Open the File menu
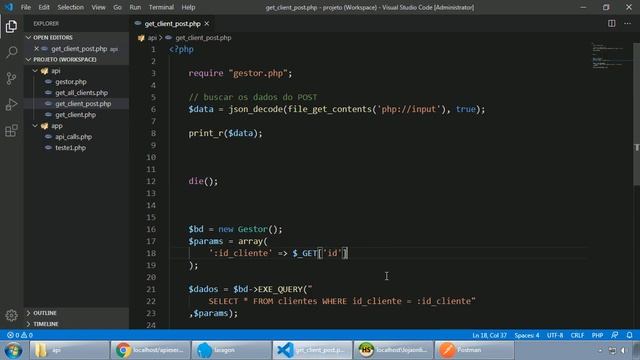 (x=26, y=7)
